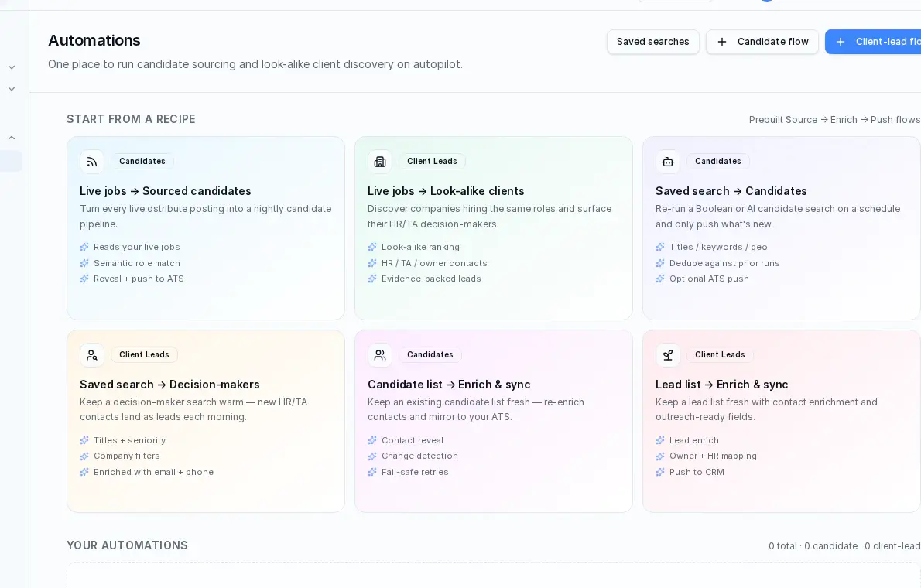Image resolution: width=921 pixels, height=588 pixels.
Task: Click the START FROM A RECIPE heading
Action: click(x=131, y=119)
